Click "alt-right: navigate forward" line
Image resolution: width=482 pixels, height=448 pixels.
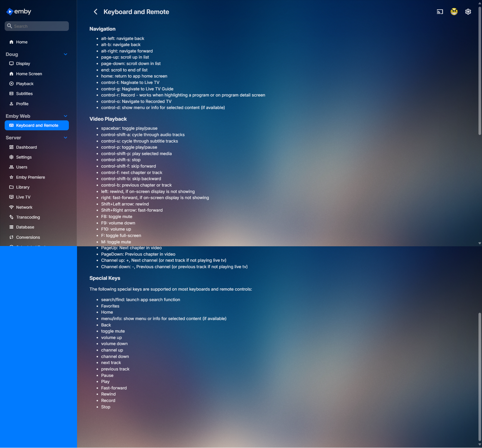click(x=127, y=51)
